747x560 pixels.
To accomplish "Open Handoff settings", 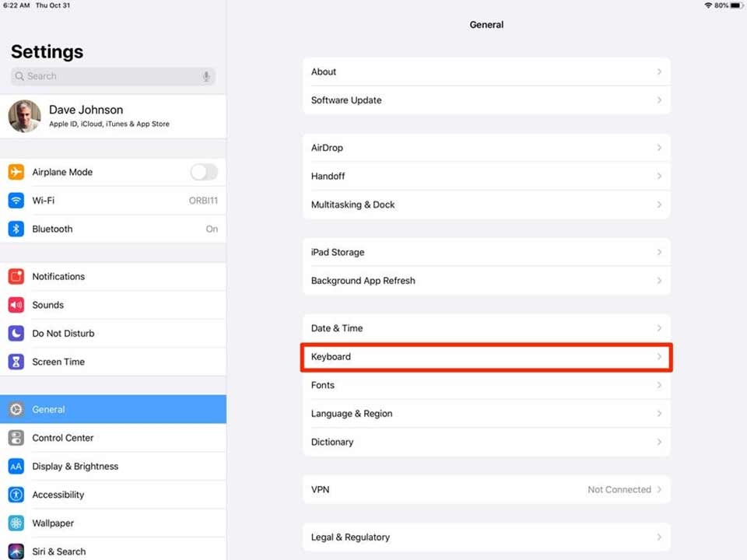I will tap(486, 177).
